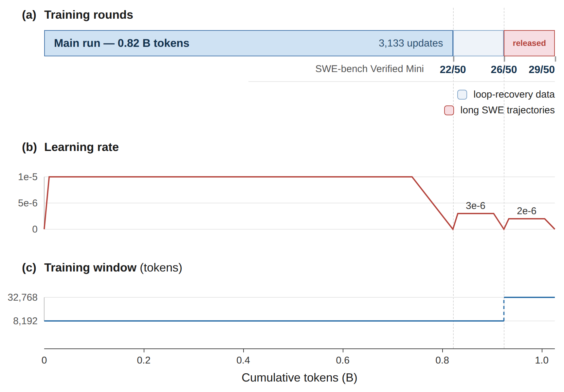This screenshot has width=564, height=392.
Task: Click the 2e-6 learning rate annotation
Action: pos(526,211)
